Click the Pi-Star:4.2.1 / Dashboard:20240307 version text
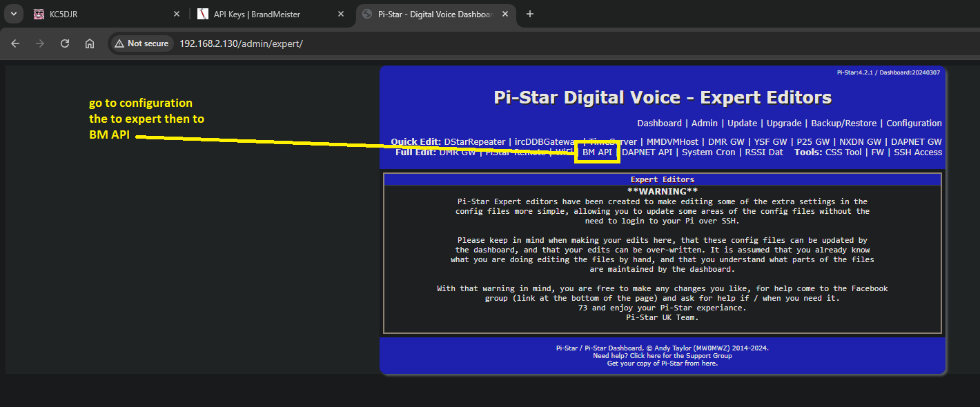Image resolution: width=980 pixels, height=407 pixels. pyautogui.click(x=888, y=72)
